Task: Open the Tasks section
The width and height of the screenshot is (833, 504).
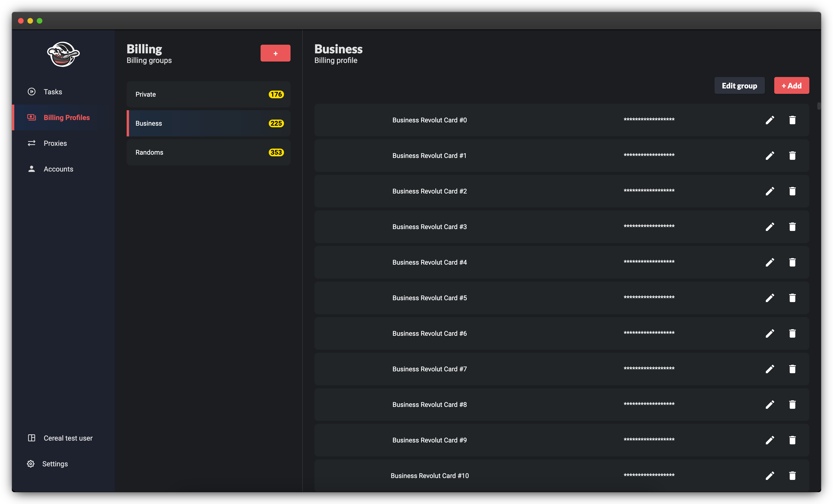Action: tap(53, 92)
